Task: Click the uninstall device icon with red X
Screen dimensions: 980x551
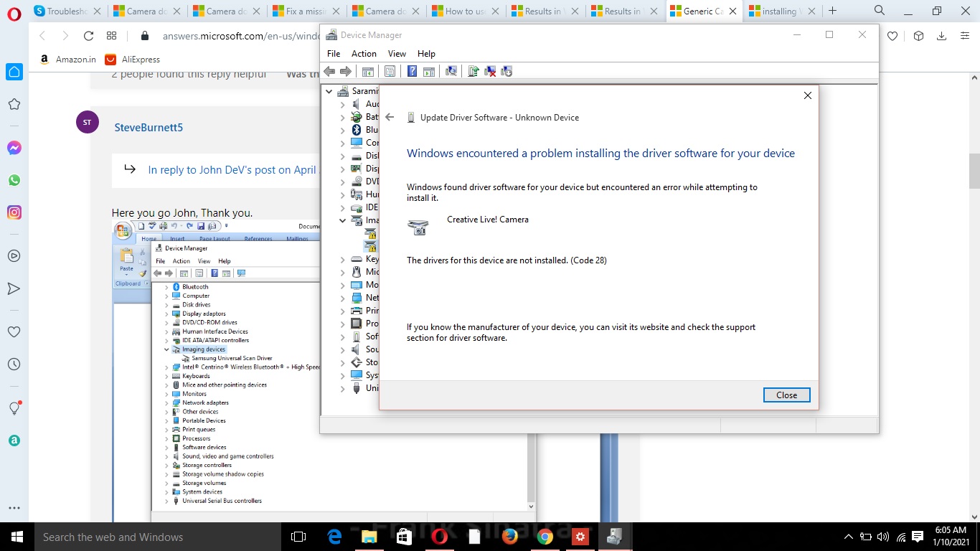Action: click(x=490, y=71)
